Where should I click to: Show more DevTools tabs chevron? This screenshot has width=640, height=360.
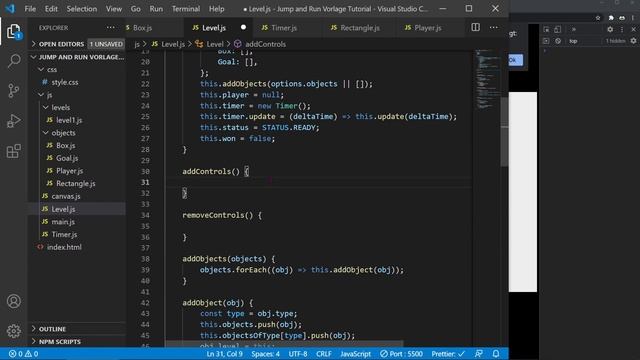[x=573, y=29]
